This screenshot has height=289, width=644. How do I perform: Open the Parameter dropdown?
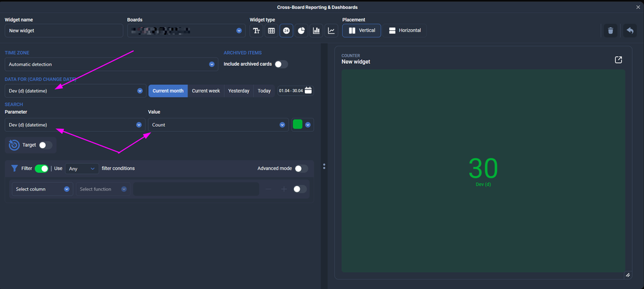75,125
